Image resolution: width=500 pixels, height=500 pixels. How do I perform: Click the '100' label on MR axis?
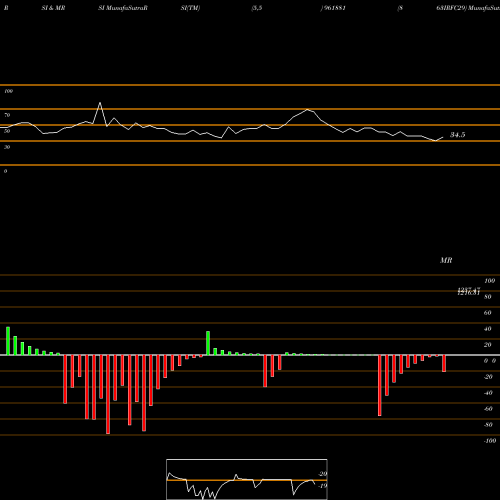(489, 281)
